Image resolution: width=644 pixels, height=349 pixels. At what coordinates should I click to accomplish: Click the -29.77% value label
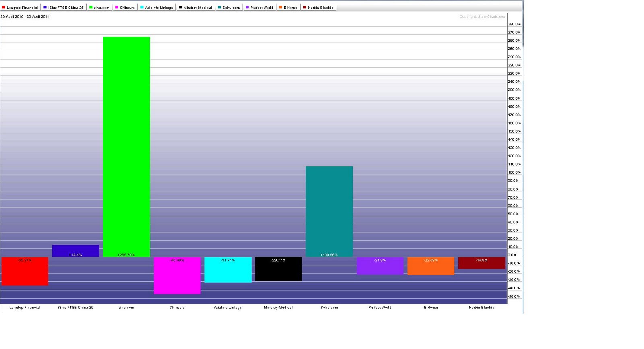pyautogui.click(x=279, y=261)
